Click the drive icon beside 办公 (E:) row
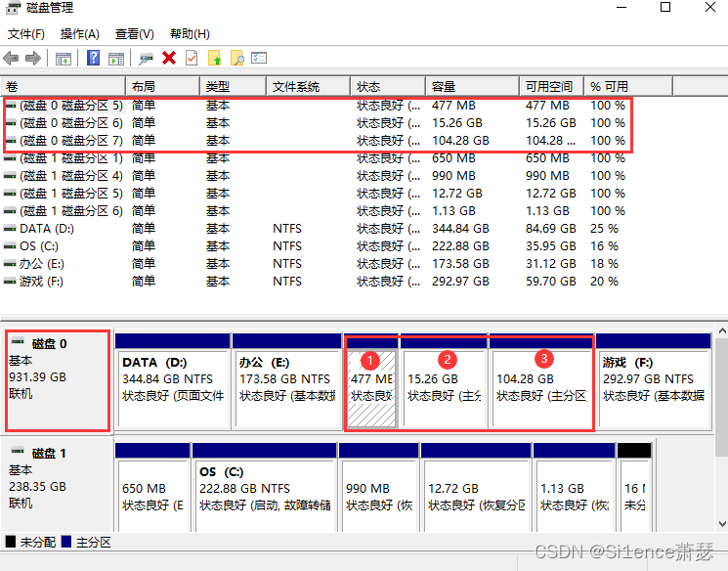The height and width of the screenshot is (571, 728). pos(10,264)
